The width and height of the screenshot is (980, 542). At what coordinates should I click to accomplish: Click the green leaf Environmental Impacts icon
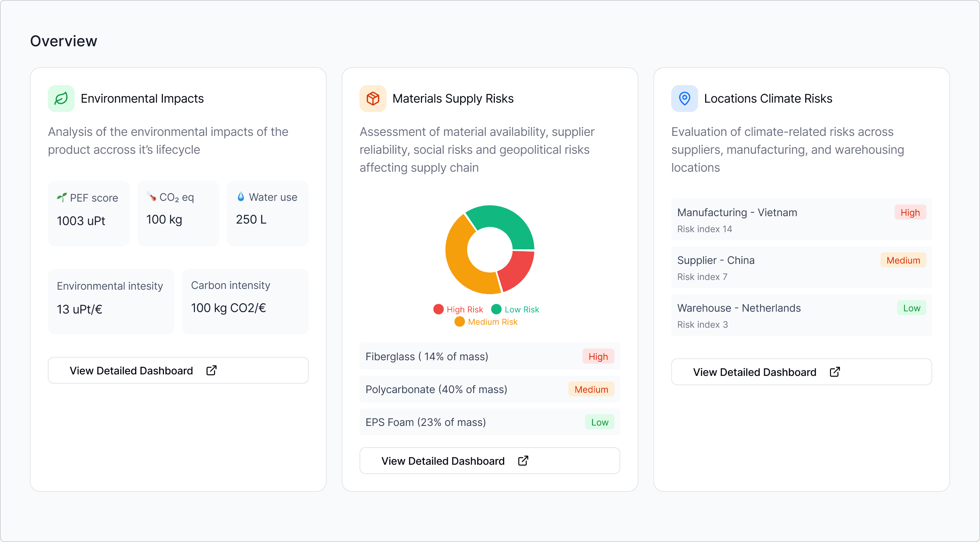pyautogui.click(x=61, y=99)
